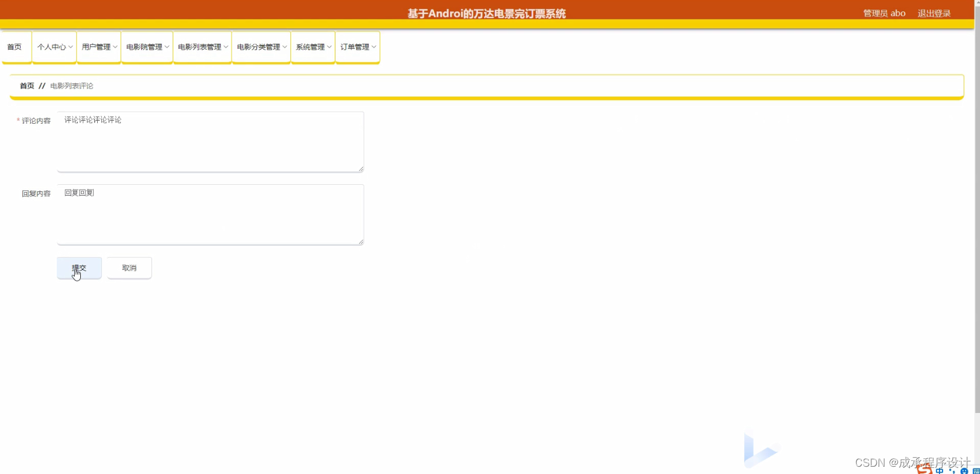Screen dimensions: 980x474
Task: Expand the chevron beside 电影列表管理
Action: point(226,47)
